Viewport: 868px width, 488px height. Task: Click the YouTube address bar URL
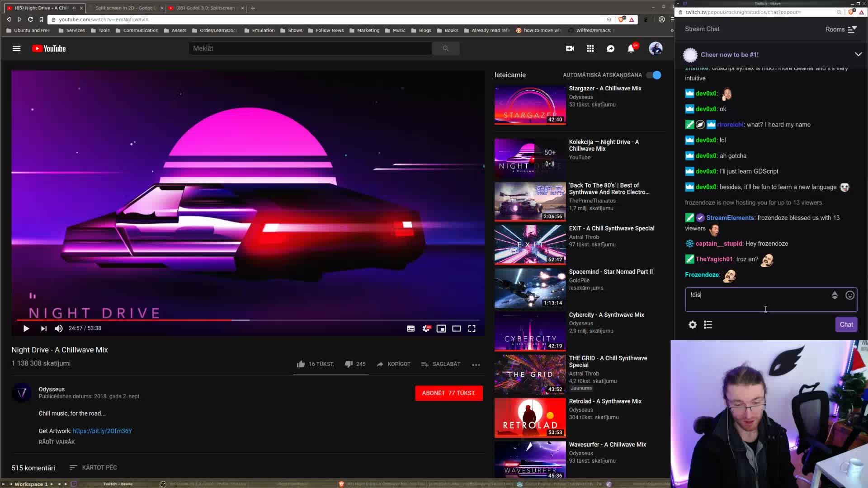104,19
